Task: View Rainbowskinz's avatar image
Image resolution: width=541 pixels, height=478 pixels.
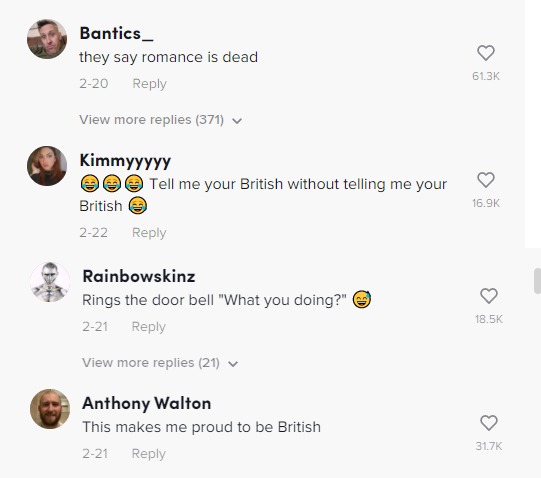Action: click(50, 282)
